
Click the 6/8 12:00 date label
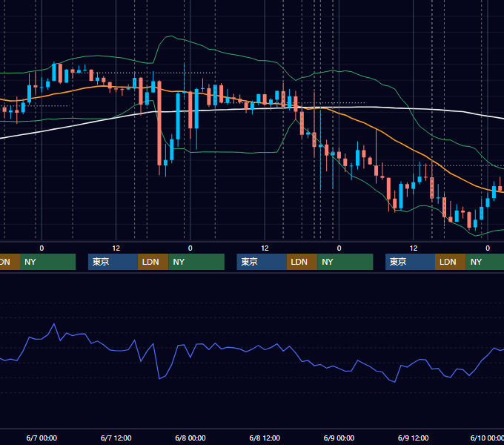tap(265, 438)
